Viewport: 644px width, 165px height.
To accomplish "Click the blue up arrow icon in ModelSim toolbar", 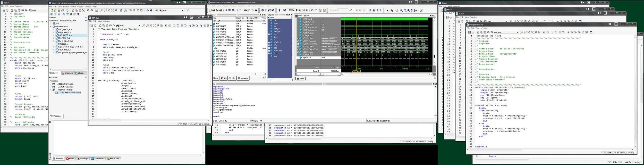I will tap(279, 10).
